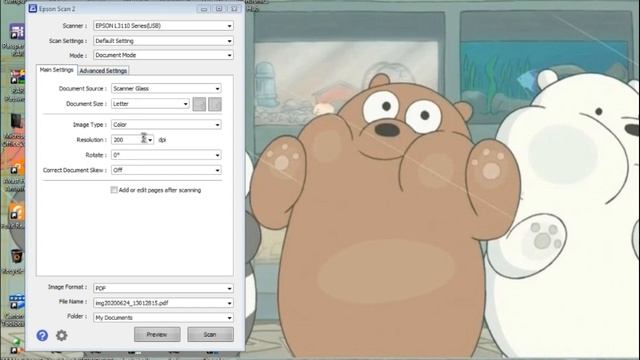The height and width of the screenshot is (360, 640).
Task: Select the portrait orientation button beside Document Size
Action: [199, 104]
